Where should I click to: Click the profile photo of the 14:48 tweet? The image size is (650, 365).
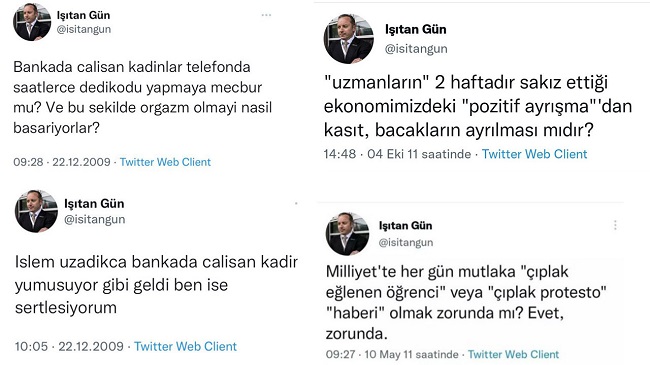coord(349,39)
